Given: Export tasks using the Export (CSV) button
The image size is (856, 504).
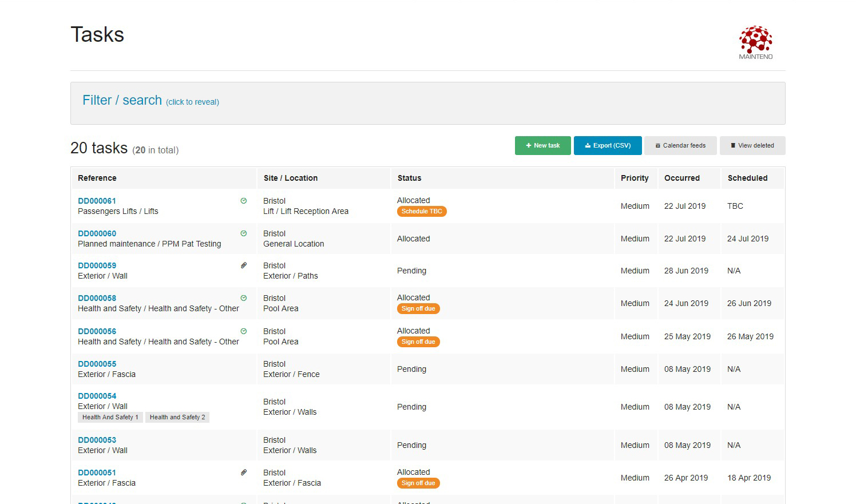Looking at the screenshot, I should 608,145.
